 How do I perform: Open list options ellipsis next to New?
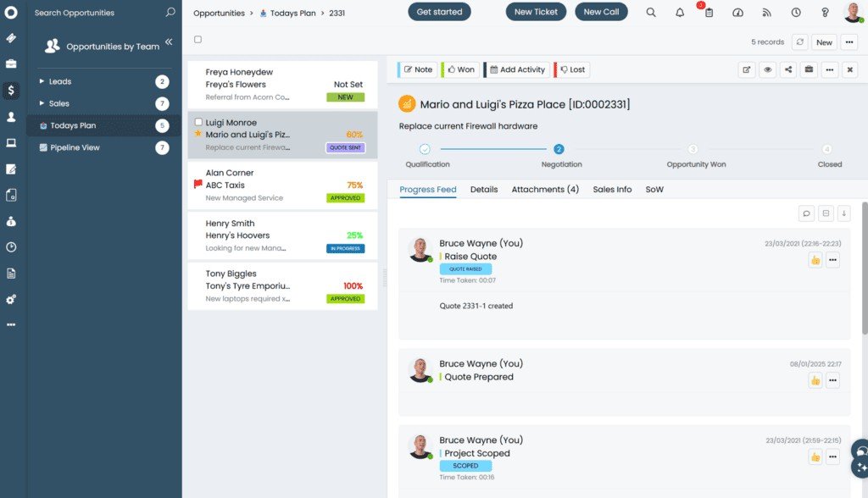[x=849, y=42]
